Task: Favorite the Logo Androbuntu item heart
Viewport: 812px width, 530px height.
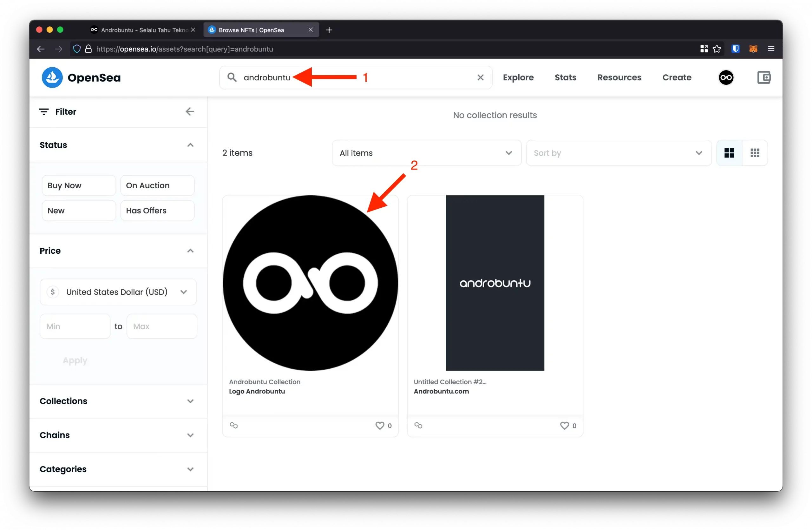Action: point(379,426)
